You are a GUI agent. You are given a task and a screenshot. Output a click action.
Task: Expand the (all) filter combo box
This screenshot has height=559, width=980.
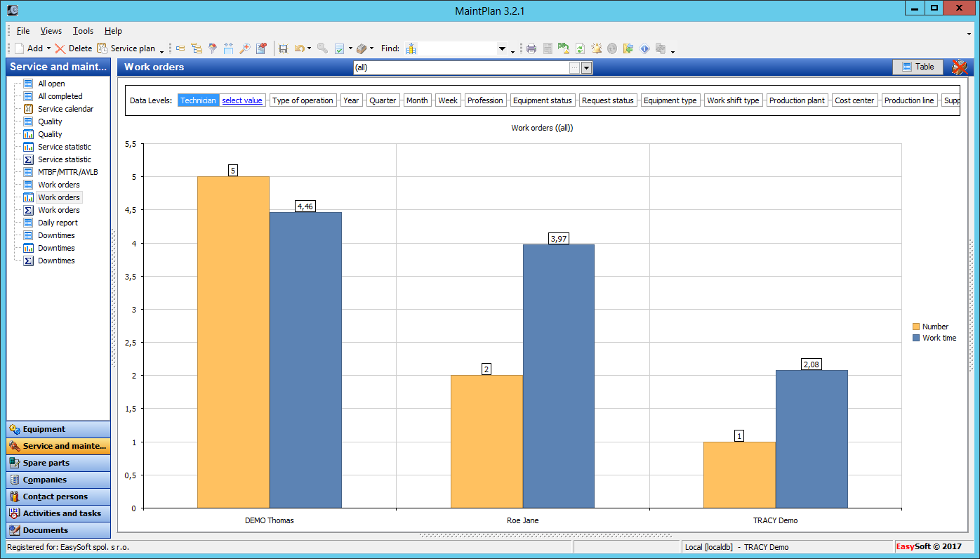pyautogui.click(x=587, y=67)
